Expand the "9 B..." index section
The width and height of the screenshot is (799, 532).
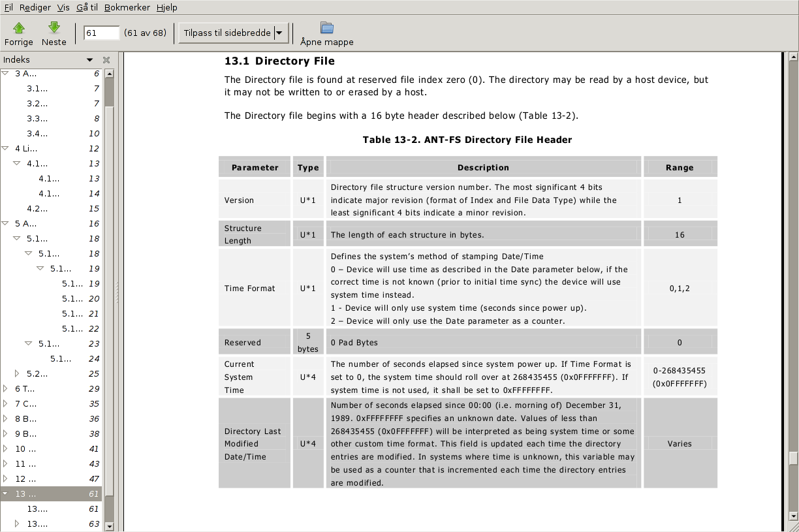[x=5, y=433]
